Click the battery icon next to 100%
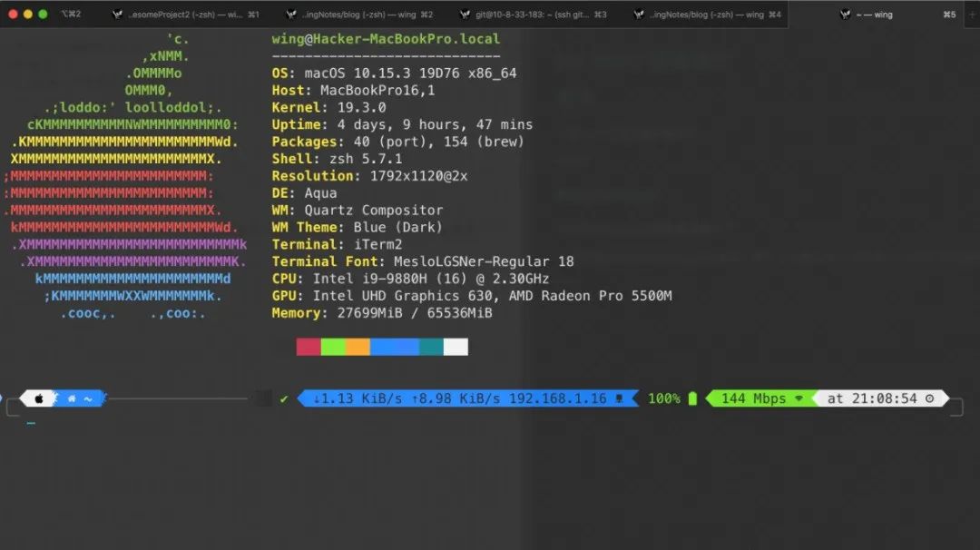 pos(692,398)
